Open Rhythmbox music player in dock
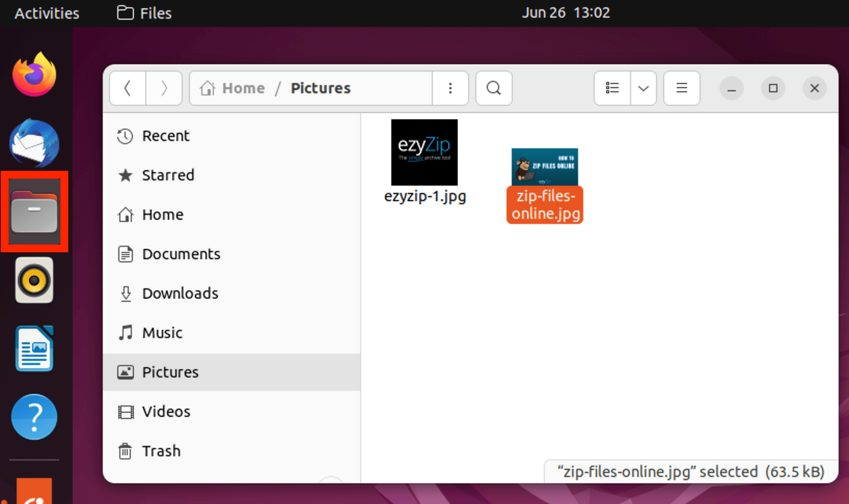 34,280
